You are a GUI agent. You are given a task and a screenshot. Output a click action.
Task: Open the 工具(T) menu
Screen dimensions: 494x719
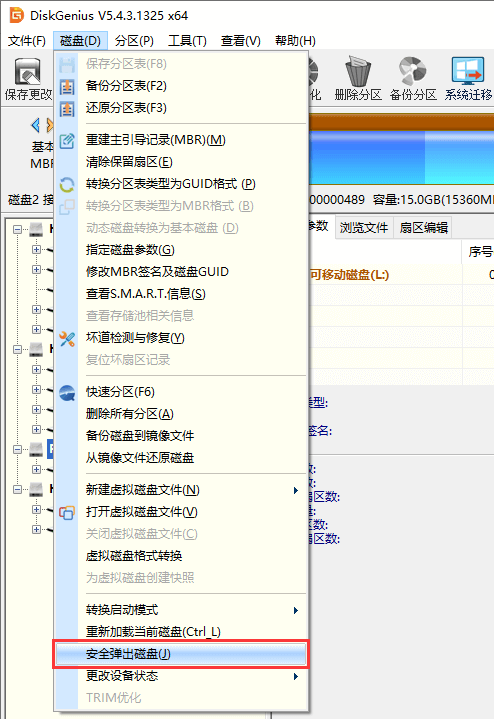tap(187, 41)
